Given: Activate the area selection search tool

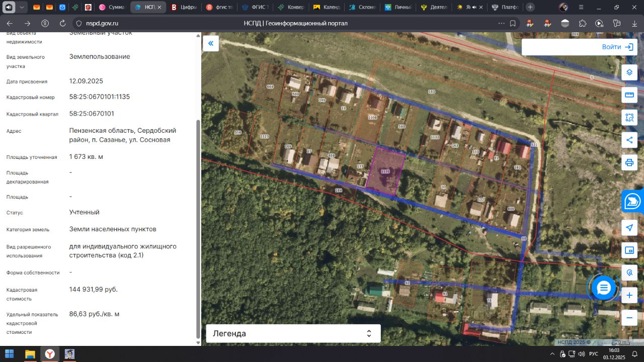Looking at the screenshot, I should pos(629,118).
